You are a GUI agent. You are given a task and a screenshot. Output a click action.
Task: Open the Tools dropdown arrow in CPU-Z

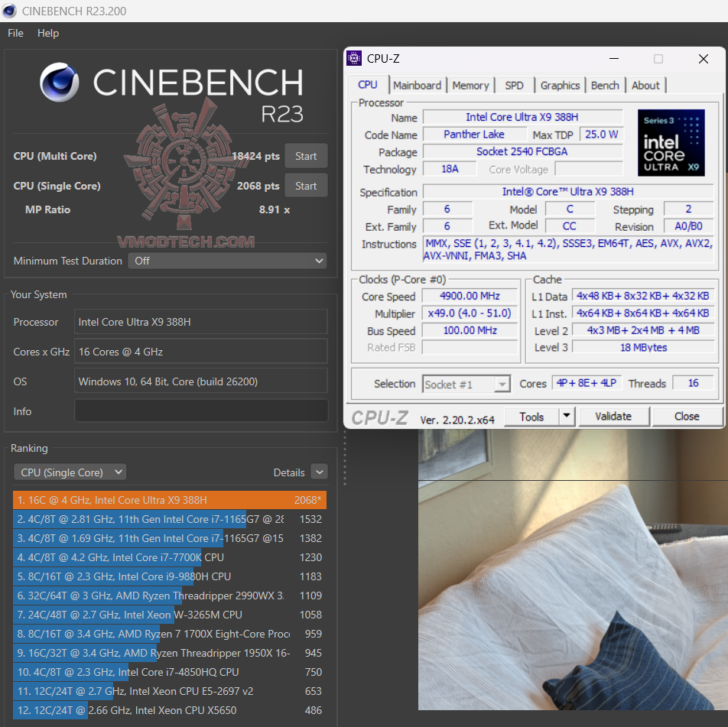[567, 416]
